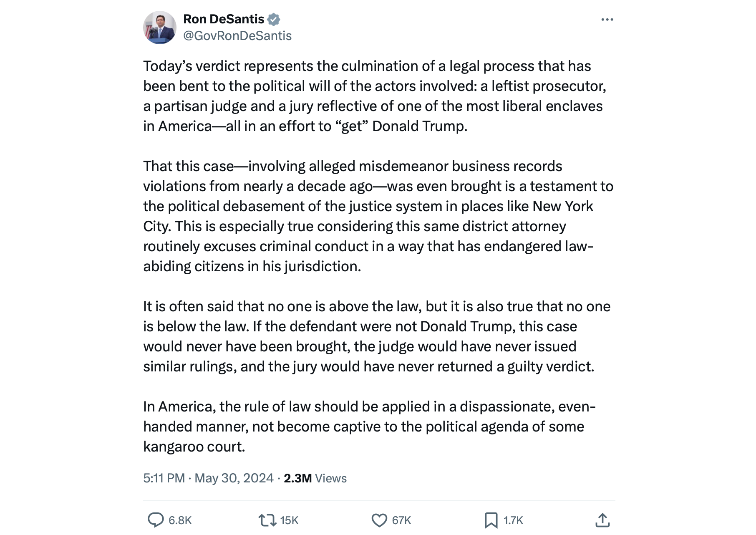Image resolution: width=756 pixels, height=535 pixels.
Task: Click the repost arrows icon
Action: 267,520
